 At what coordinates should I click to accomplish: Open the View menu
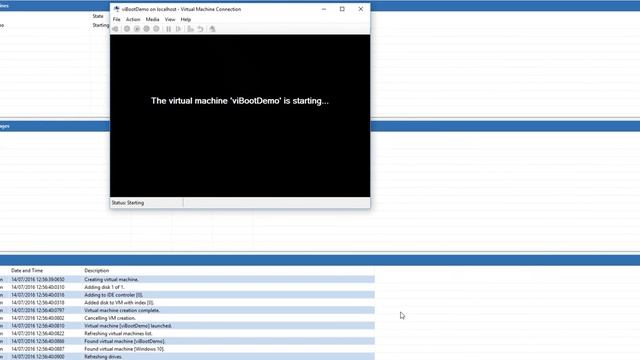point(170,19)
